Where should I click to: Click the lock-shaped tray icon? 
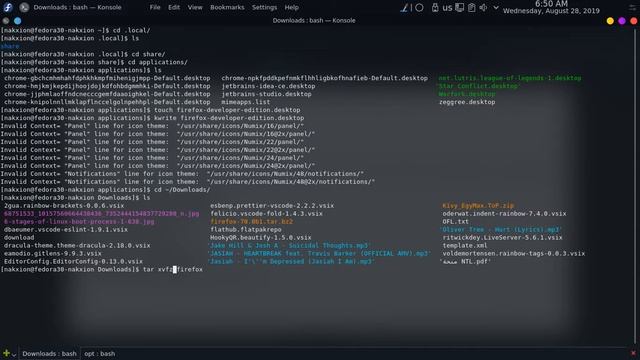click(x=435, y=7)
